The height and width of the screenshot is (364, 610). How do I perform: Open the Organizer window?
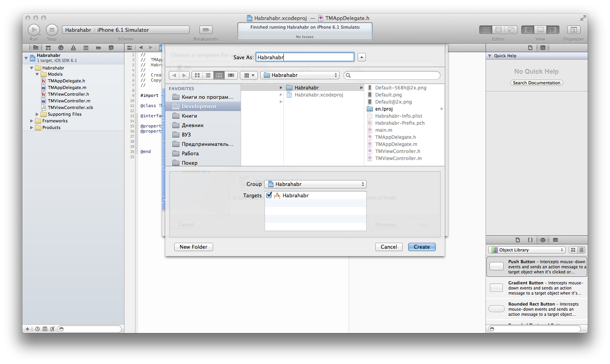[573, 30]
